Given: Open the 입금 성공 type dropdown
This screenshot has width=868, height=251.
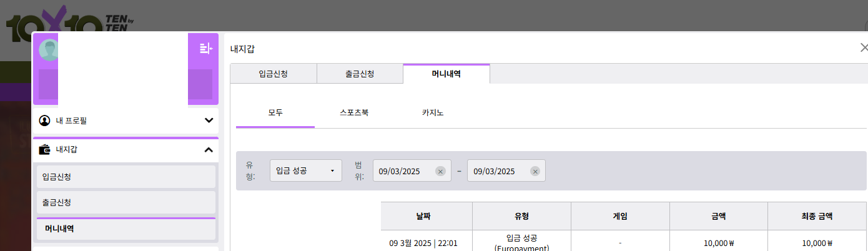Looking at the screenshot, I should 306,170.
